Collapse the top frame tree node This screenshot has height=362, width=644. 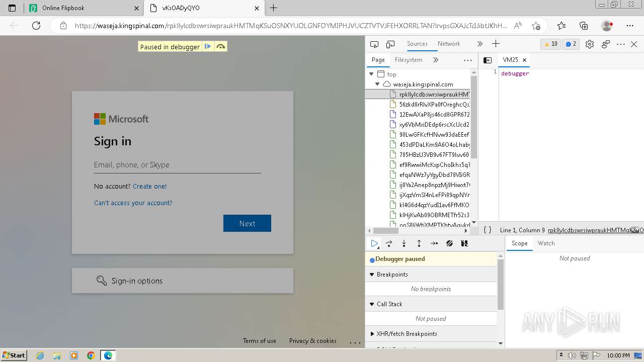pyautogui.click(x=371, y=74)
